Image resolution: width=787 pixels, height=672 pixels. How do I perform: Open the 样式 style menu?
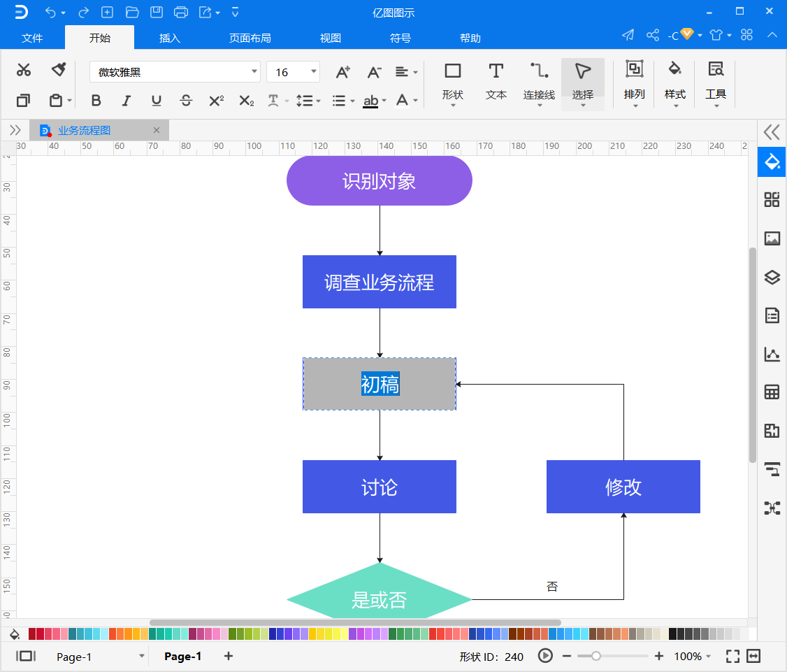(675, 83)
